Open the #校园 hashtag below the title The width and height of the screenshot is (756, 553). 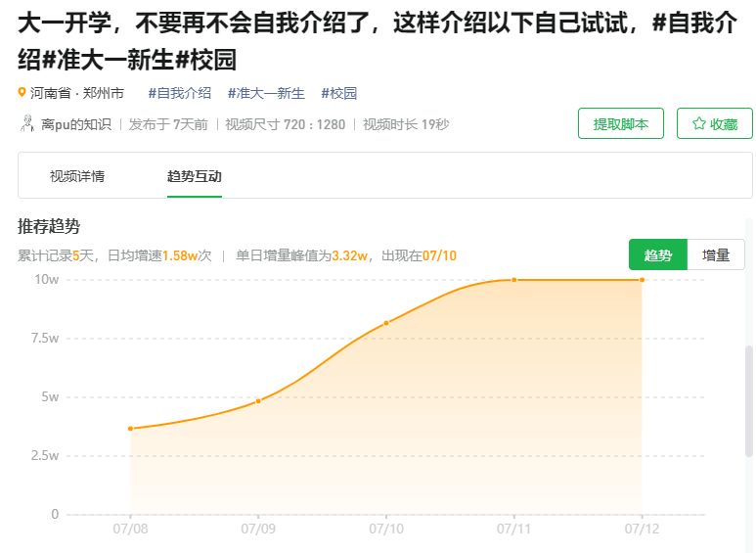tap(339, 94)
